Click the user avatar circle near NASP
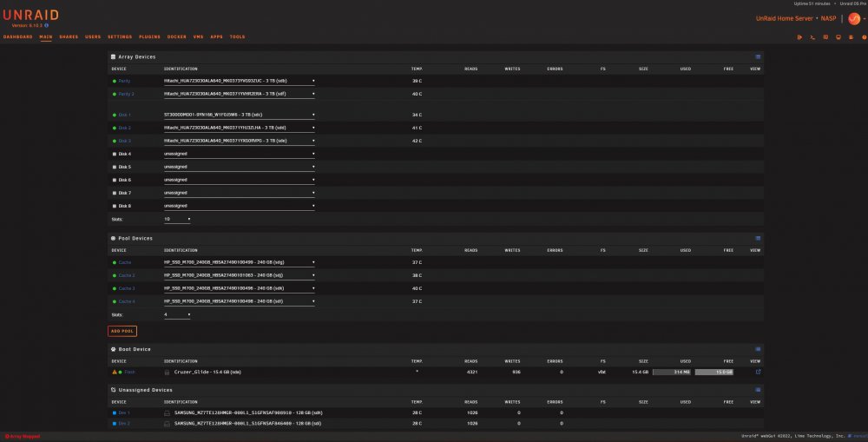Image resolution: width=868 pixels, height=442 pixels. [854, 18]
